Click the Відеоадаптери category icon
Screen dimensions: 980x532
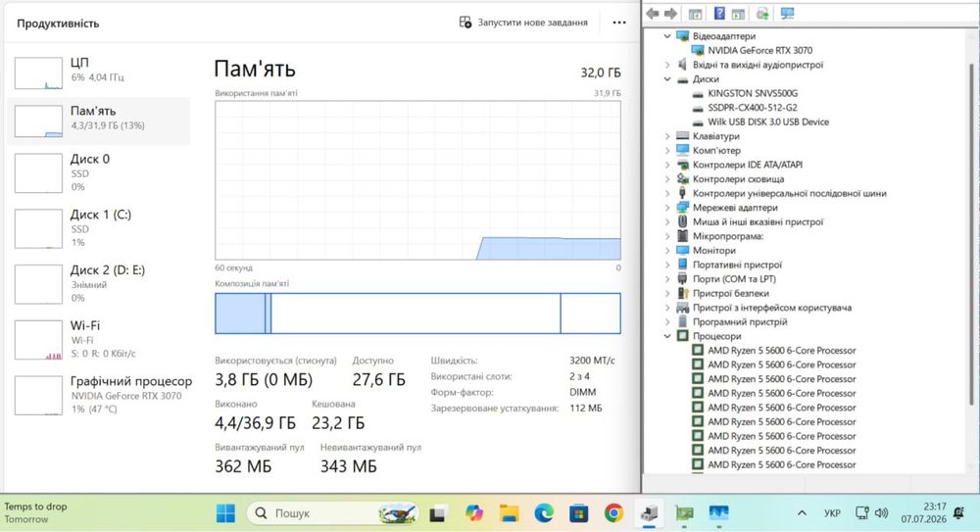coord(682,36)
